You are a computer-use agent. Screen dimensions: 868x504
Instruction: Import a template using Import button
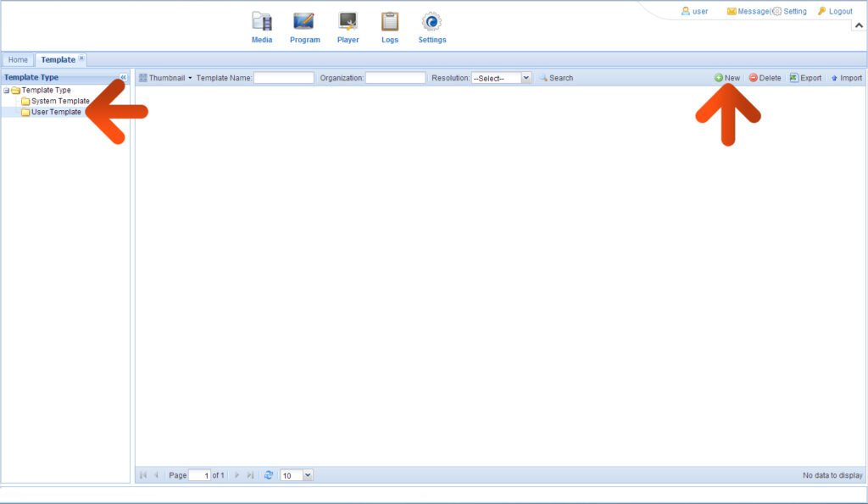pyautogui.click(x=846, y=78)
